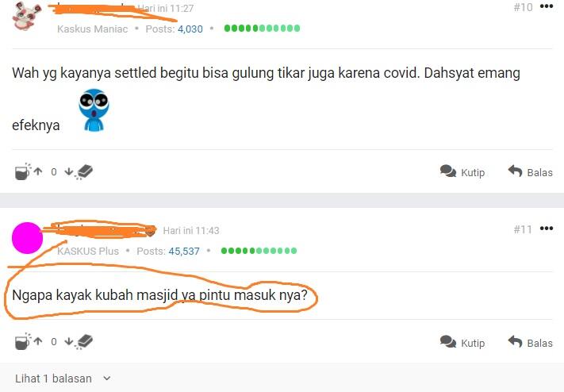Open post number #10 permalink
The height and width of the screenshot is (392, 564).
click(523, 7)
